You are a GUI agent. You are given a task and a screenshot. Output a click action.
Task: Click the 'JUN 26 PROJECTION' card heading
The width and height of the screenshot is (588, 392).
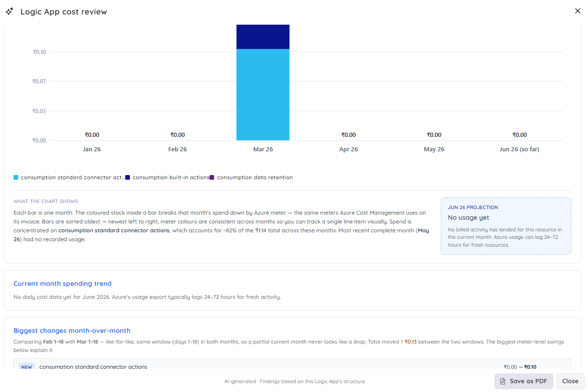tap(473, 208)
